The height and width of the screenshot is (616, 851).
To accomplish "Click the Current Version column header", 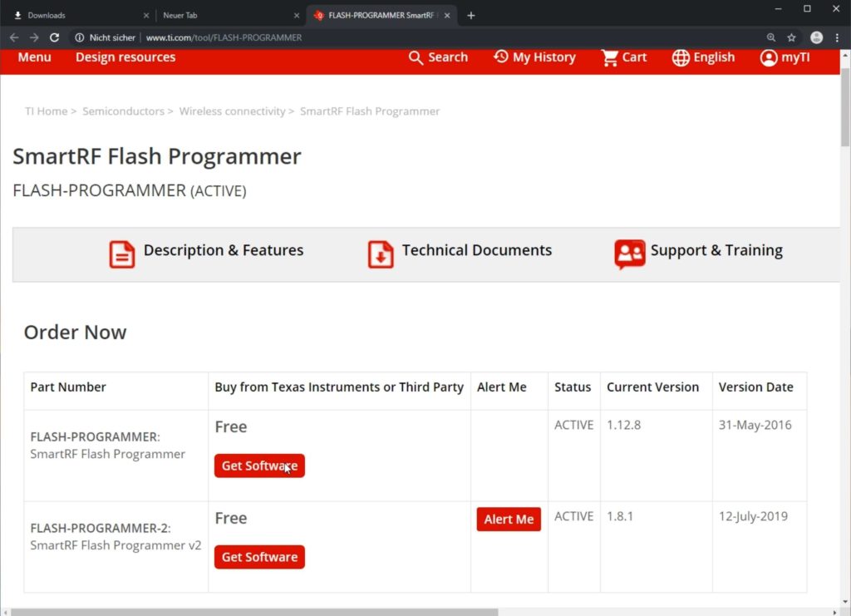I will 652,387.
